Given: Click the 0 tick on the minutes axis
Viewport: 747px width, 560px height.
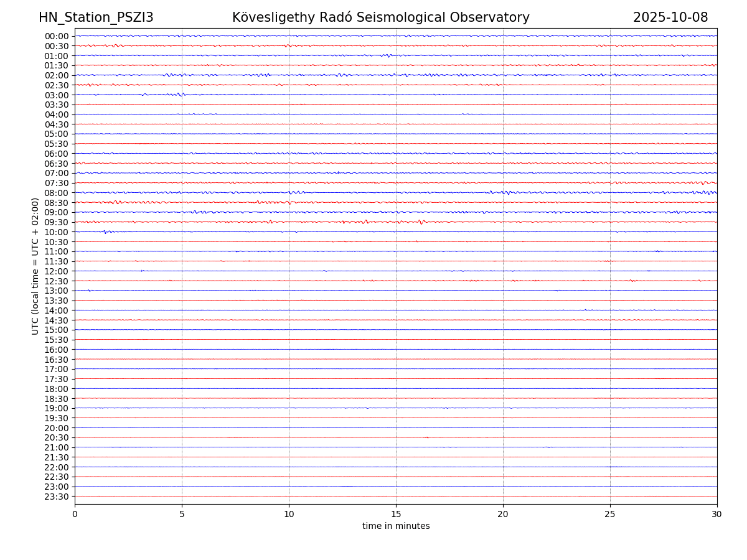Looking at the screenshot, I should (75, 515).
